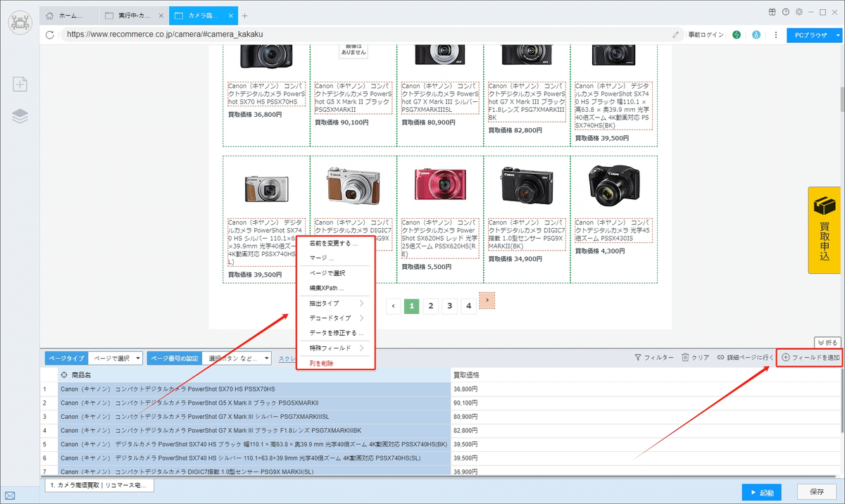Open the PCブラウザ dropdown arrow
This screenshot has width=845, height=504.
pyautogui.click(x=838, y=34)
